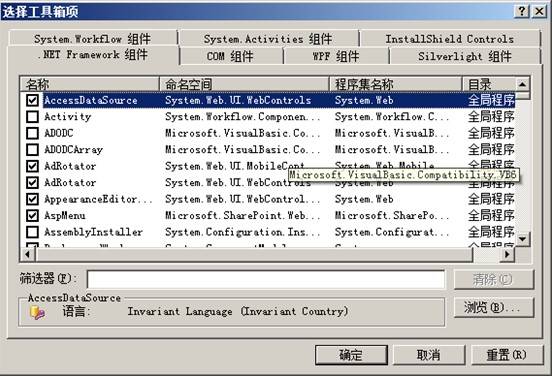552x376 pixels.
Task: Click the dialog help question-mark button
Action: pyautogui.click(x=522, y=12)
